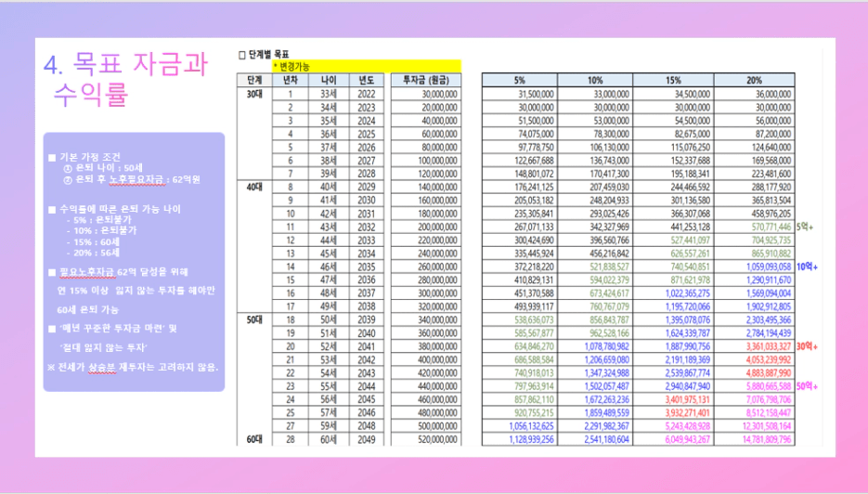This screenshot has height=494, width=868.
Task: Select the yellow '변경가능' highlighted cell
Action: 366,67
